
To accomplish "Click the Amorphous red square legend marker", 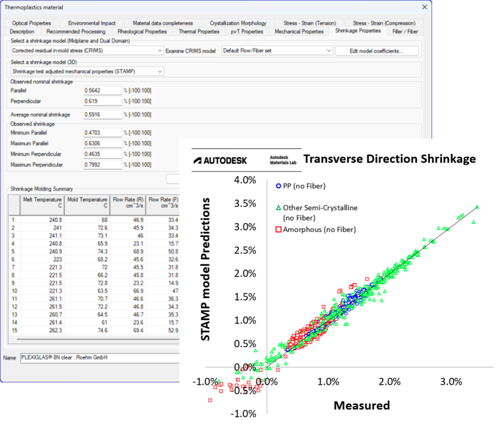I will tap(278, 229).
